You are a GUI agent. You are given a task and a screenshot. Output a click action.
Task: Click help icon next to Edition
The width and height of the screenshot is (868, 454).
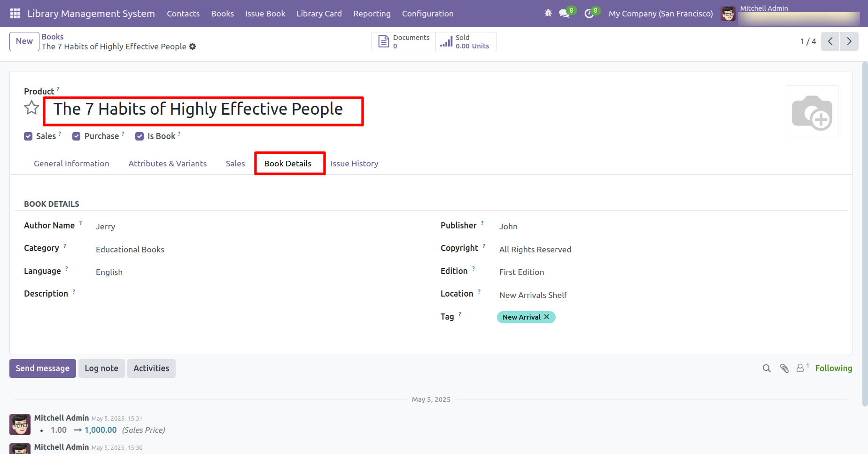click(473, 269)
